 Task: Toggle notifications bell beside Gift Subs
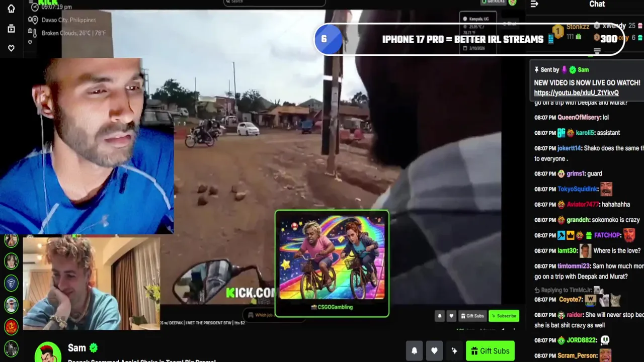414,351
